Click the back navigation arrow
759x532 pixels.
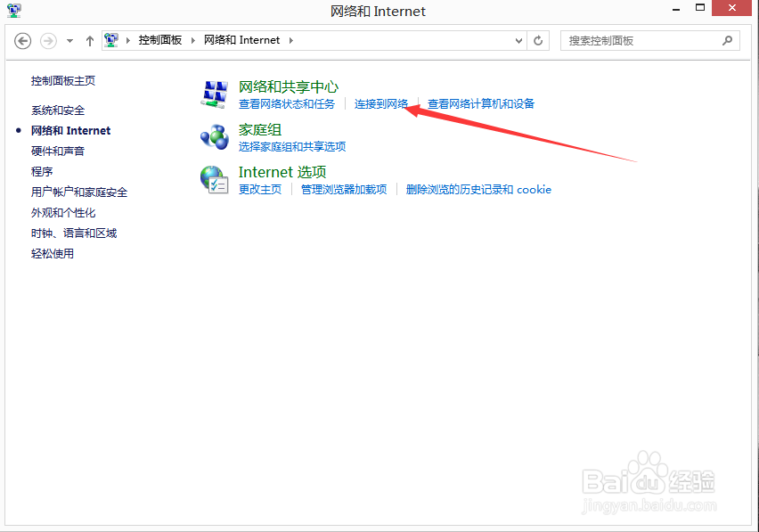(21, 40)
